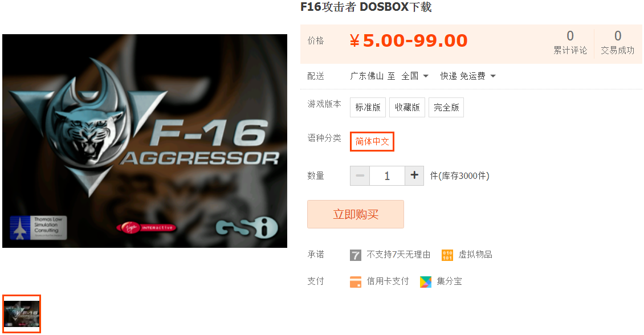The width and height of the screenshot is (644, 335).
Task: Toggle the 简体中文 language option
Action: (372, 142)
